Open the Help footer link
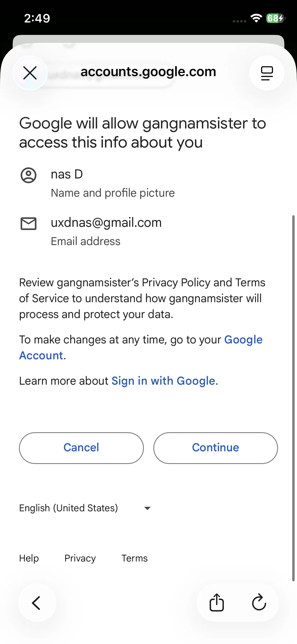Image resolution: width=297 pixels, height=644 pixels. pyautogui.click(x=29, y=558)
